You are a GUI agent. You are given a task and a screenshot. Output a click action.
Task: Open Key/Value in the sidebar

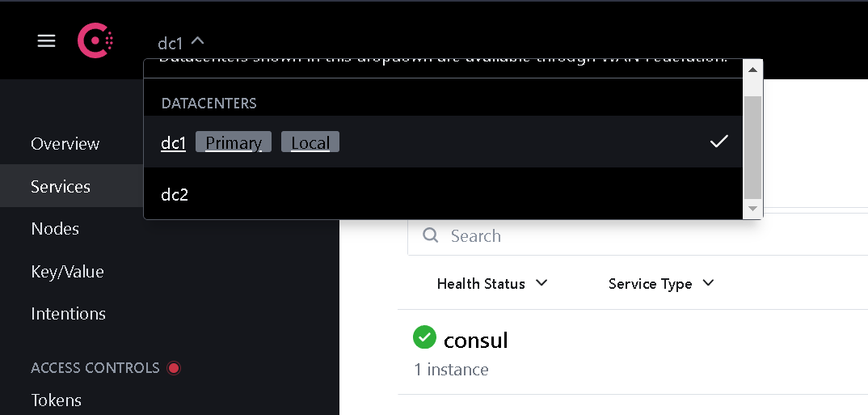67,272
